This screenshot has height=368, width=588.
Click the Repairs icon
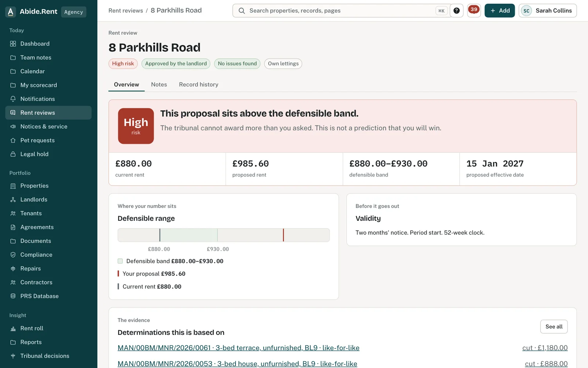click(13, 269)
